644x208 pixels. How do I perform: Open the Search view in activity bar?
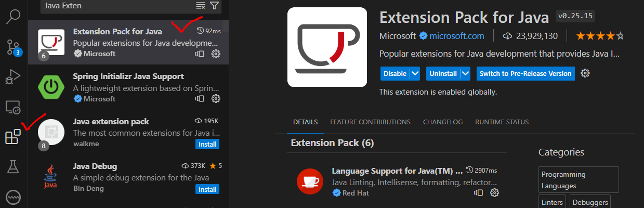tap(13, 16)
